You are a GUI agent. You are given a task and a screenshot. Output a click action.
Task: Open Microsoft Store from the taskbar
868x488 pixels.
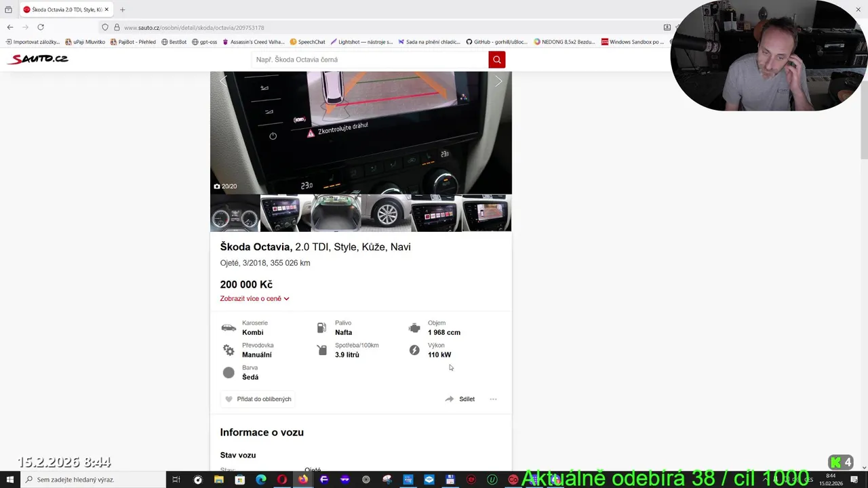pyautogui.click(x=239, y=480)
